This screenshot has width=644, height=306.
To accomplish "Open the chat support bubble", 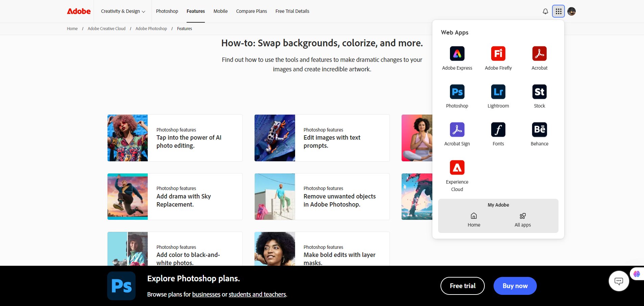I will point(619,281).
